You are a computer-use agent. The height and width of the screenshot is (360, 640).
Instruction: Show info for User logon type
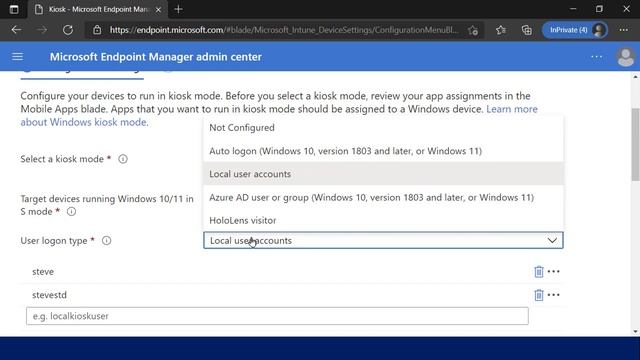point(107,240)
